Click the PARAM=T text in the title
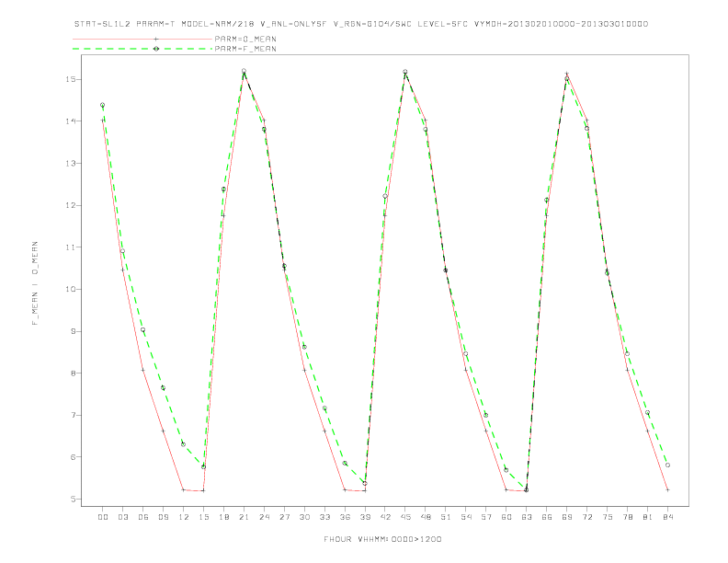The image size is (728, 563). [x=156, y=24]
